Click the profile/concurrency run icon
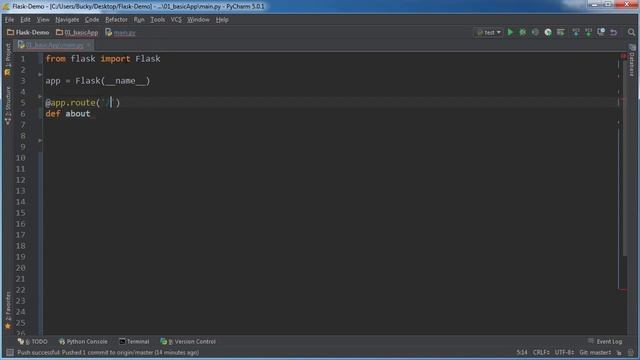This screenshot has width=640, height=360. pyautogui.click(x=548, y=32)
